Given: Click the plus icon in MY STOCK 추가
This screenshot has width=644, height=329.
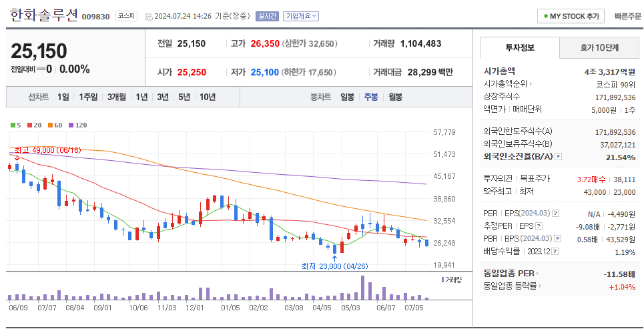Looking at the screenshot, I should (x=545, y=17).
